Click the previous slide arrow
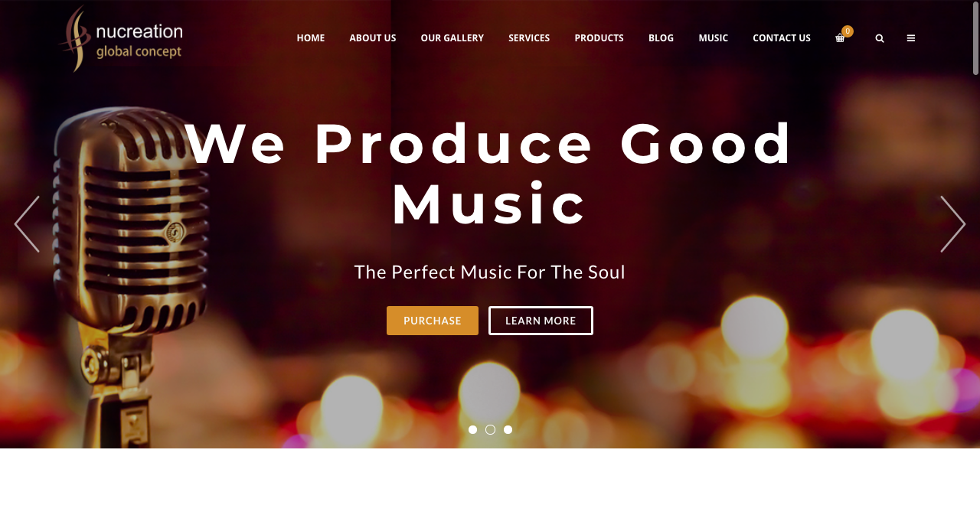980x528 pixels. (x=27, y=224)
